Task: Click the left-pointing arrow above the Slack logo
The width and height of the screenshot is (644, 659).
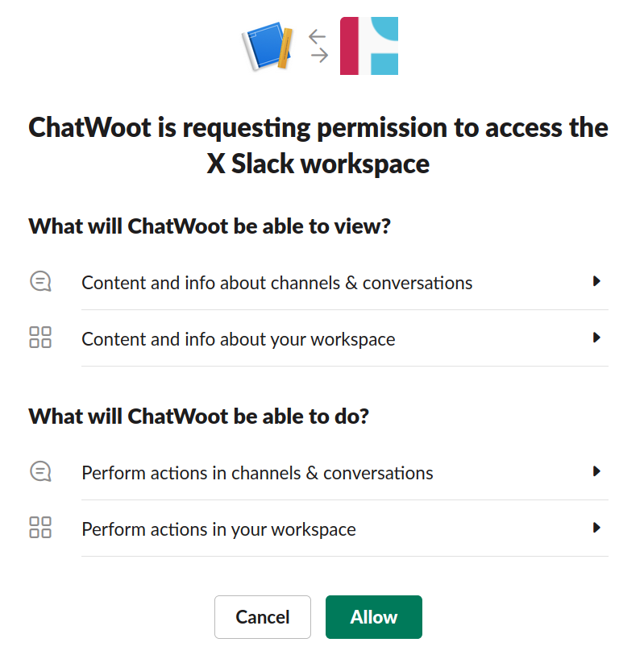Action: click(x=316, y=35)
